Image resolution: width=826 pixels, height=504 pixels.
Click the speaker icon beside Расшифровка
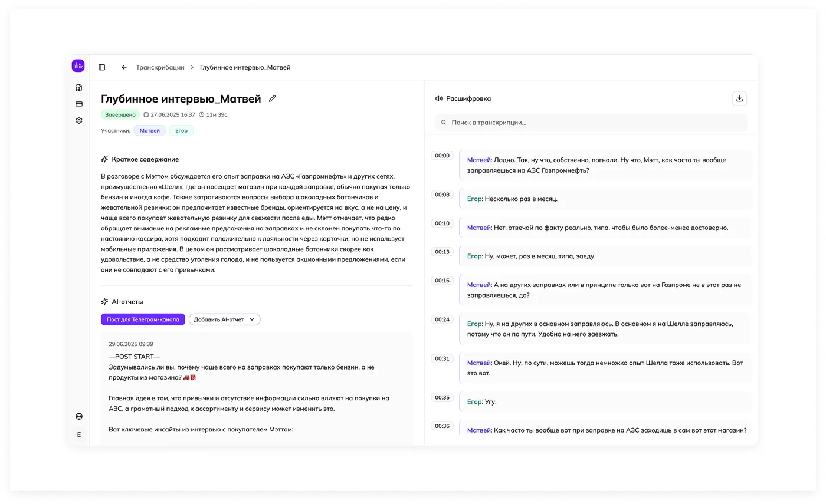439,98
